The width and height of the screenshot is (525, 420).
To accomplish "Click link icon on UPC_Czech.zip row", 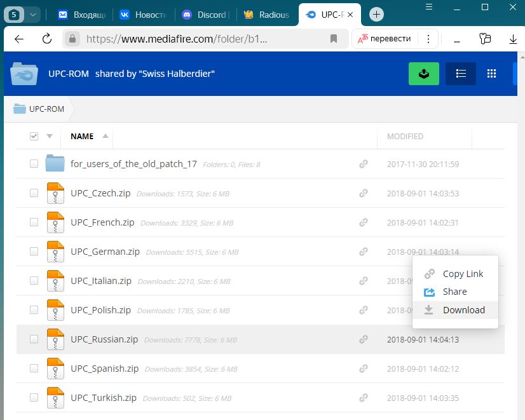I will [x=364, y=193].
